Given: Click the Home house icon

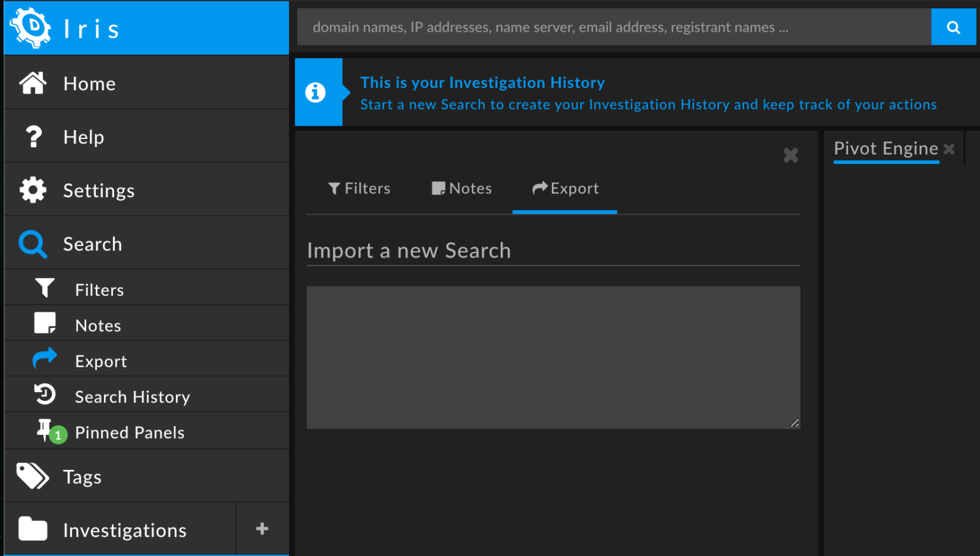Looking at the screenshot, I should 33,83.
